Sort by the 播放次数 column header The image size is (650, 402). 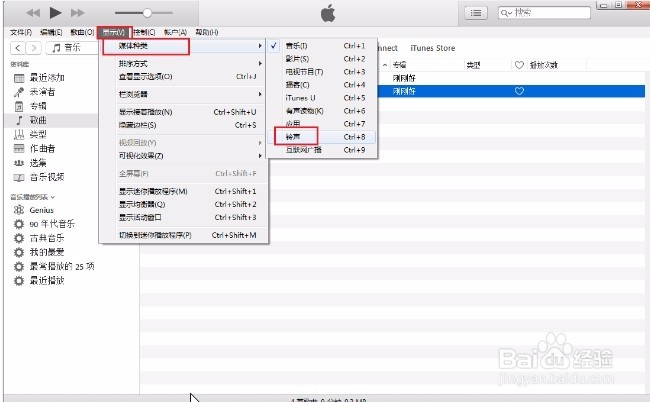pos(544,65)
